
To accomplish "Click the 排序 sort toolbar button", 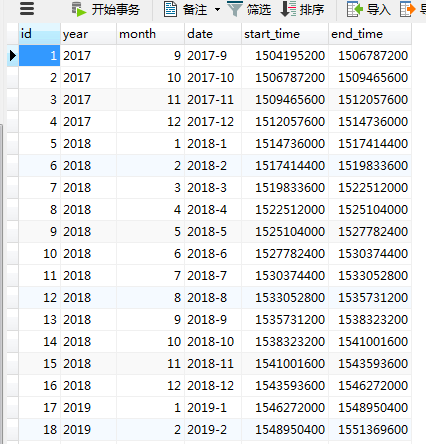I will [x=302, y=9].
